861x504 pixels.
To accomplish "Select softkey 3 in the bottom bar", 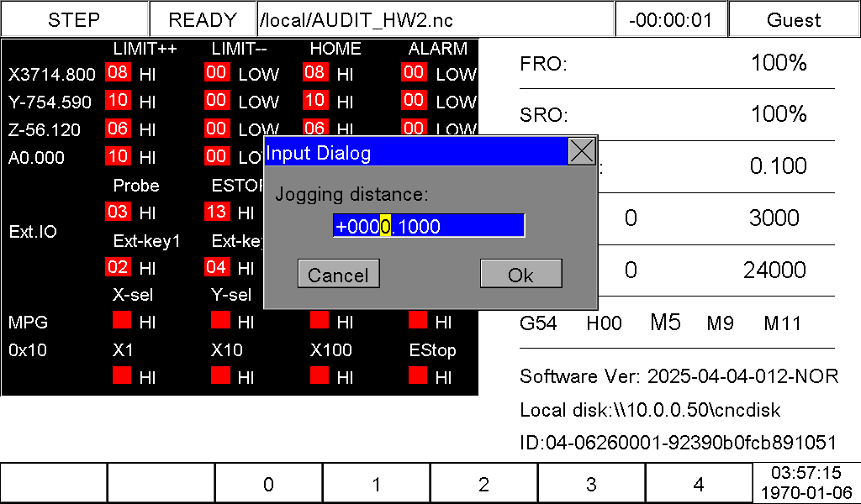I will click(591, 484).
